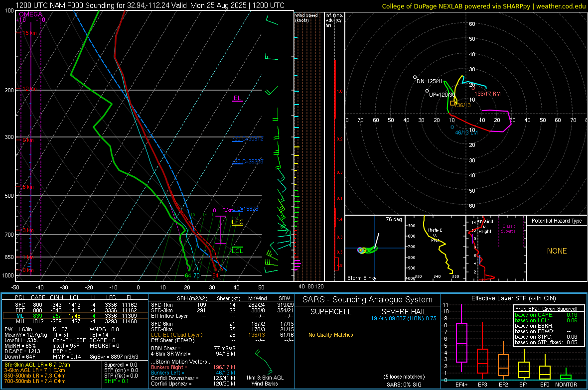Select the MU parcel row label

[x=20, y=321]
